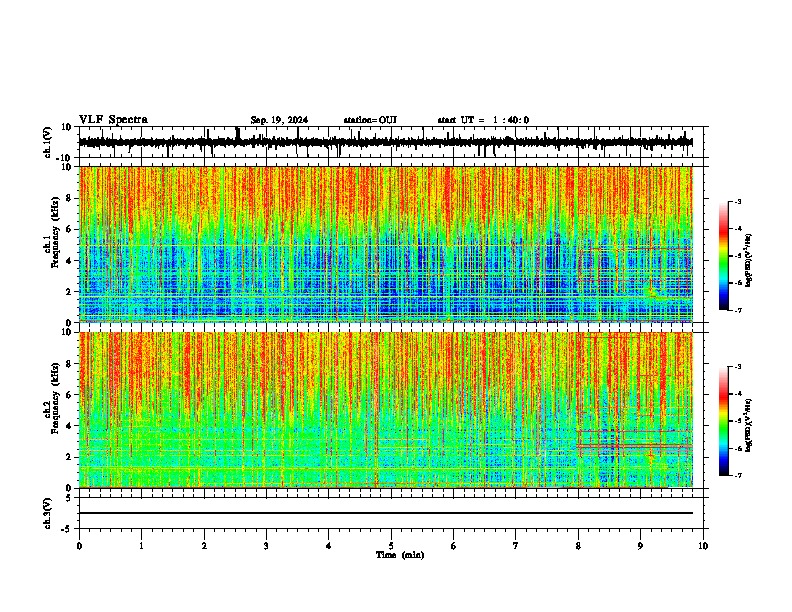
Task: Click time axis tick label "5"
Action: coord(391,546)
